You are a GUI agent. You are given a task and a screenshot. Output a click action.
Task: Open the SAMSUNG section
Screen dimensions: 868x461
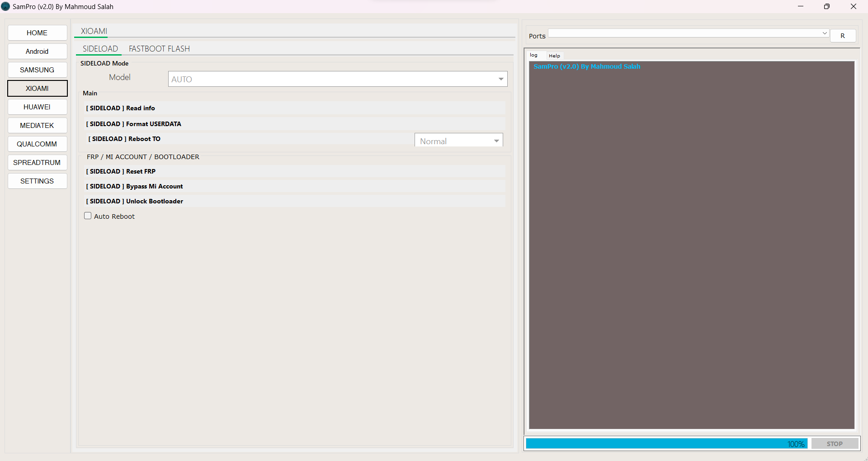tap(37, 70)
